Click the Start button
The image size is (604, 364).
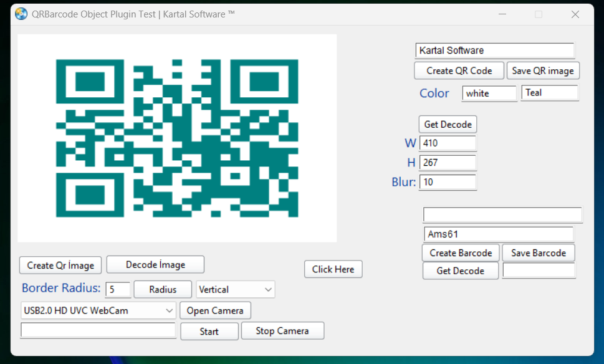click(x=209, y=332)
